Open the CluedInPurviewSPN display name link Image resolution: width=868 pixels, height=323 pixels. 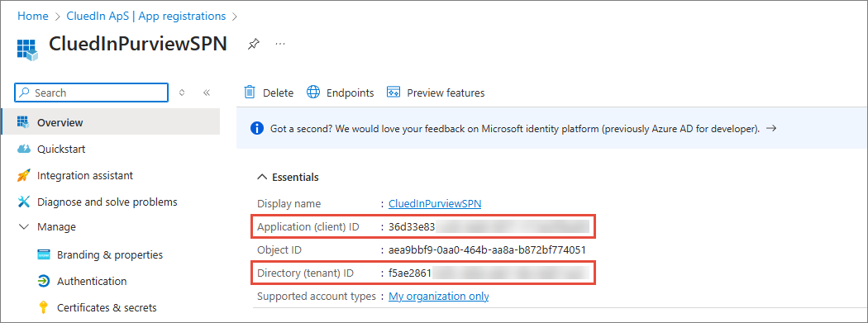point(435,203)
